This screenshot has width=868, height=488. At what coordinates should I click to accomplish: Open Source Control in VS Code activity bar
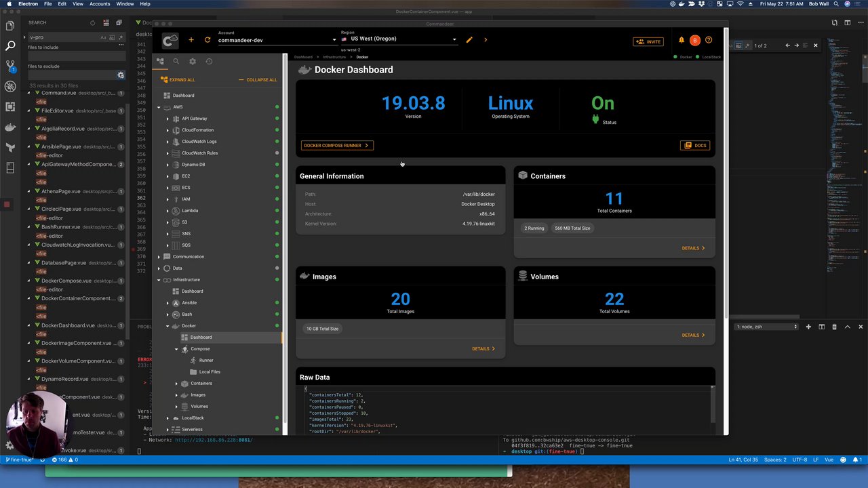pyautogui.click(x=9, y=66)
